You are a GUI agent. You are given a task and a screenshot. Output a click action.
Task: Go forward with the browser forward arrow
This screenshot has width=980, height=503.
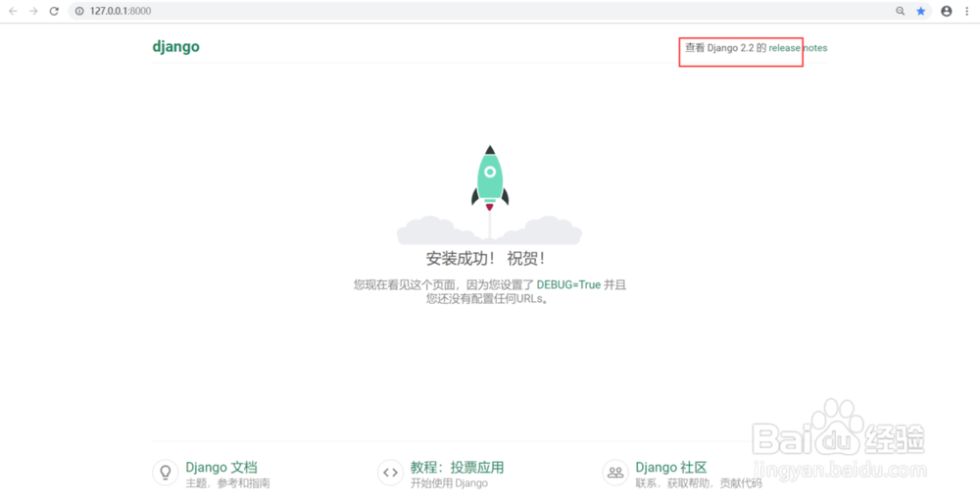pos(33,11)
